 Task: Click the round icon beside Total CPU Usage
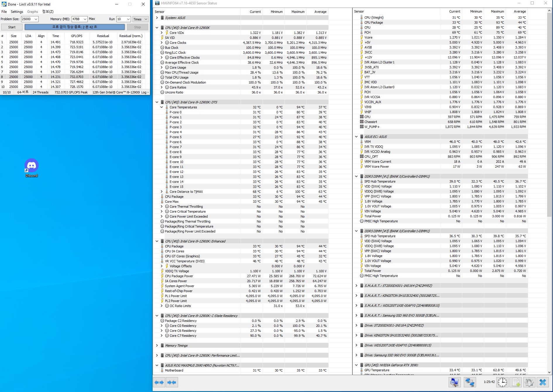pos(162,77)
